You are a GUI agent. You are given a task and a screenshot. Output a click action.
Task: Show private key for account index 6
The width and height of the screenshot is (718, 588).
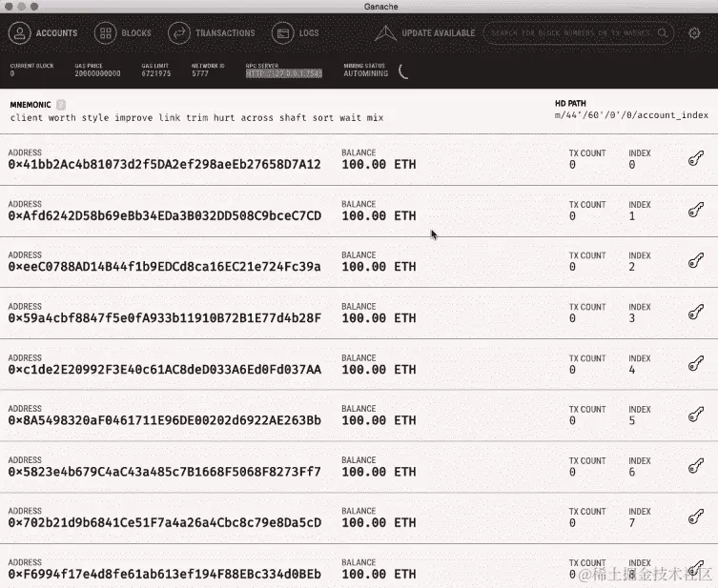[x=695, y=466]
